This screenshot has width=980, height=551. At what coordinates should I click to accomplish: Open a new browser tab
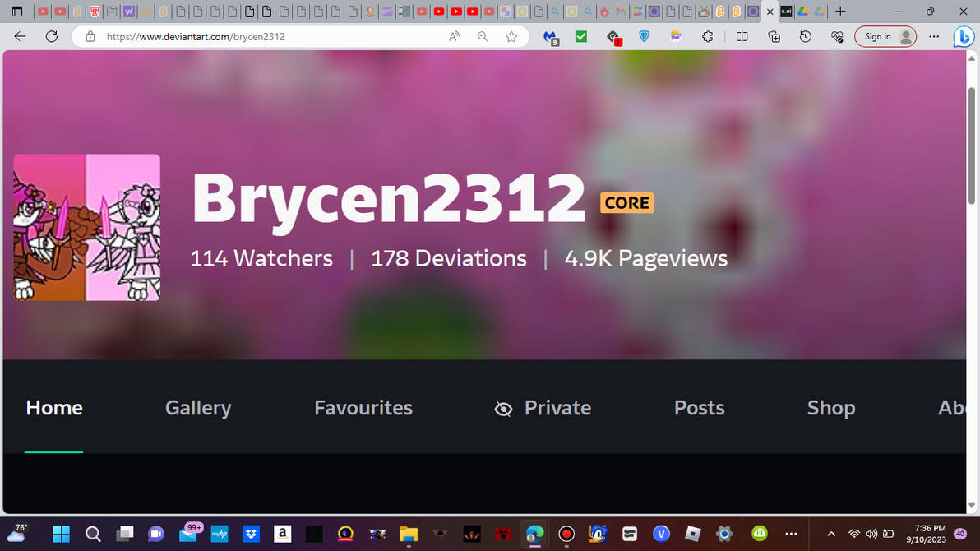[x=840, y=12]
